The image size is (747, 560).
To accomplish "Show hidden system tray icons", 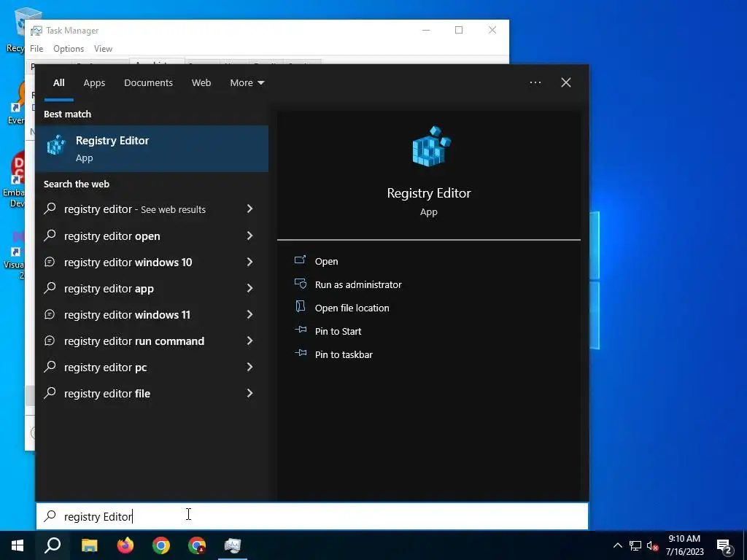I will [x=617, y=545].
